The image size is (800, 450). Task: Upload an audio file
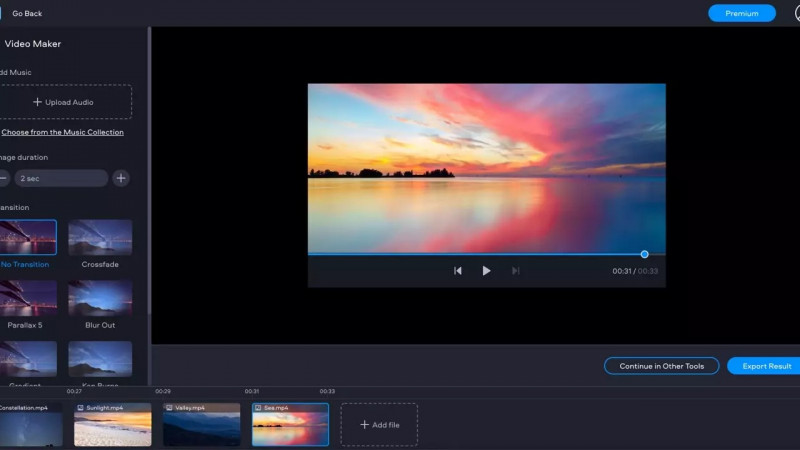click(x=64, y=102)
